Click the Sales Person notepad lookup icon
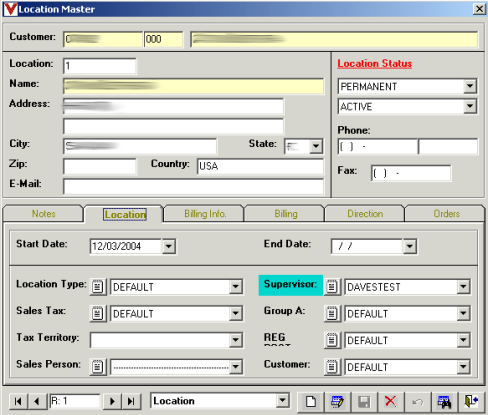 (x=98, y=367)
